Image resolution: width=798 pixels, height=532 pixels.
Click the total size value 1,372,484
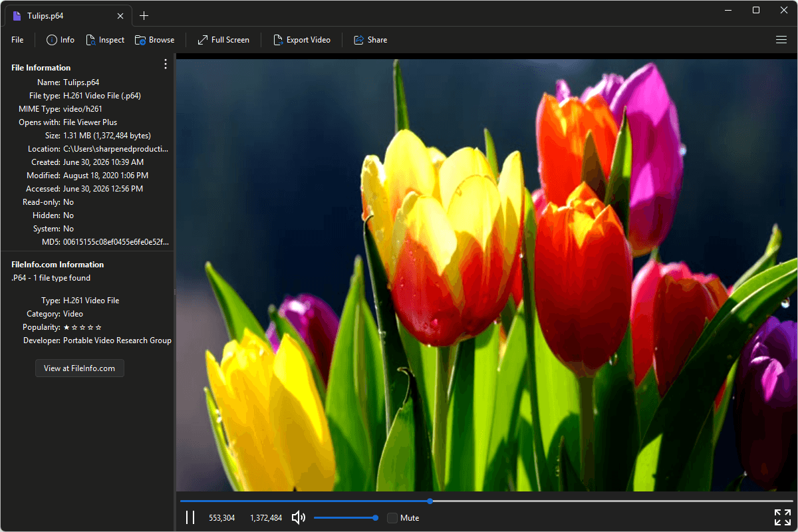pyautogui.click(x=266, y=518)
